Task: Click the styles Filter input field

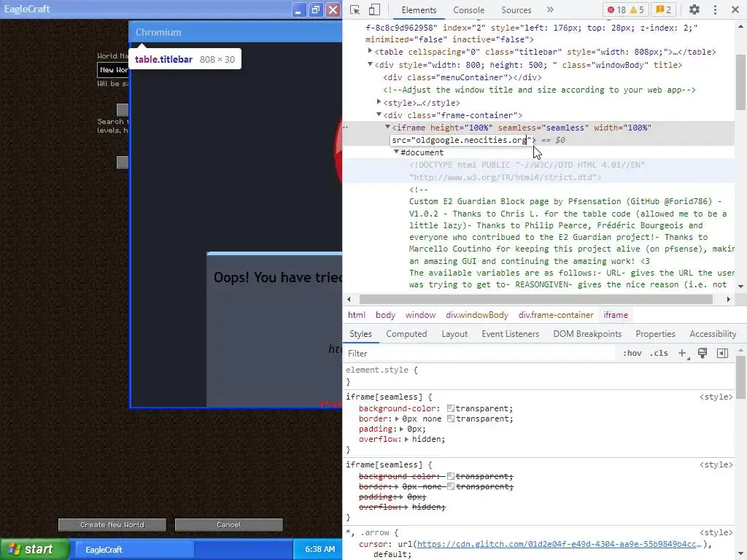Action: click(479, 354)
